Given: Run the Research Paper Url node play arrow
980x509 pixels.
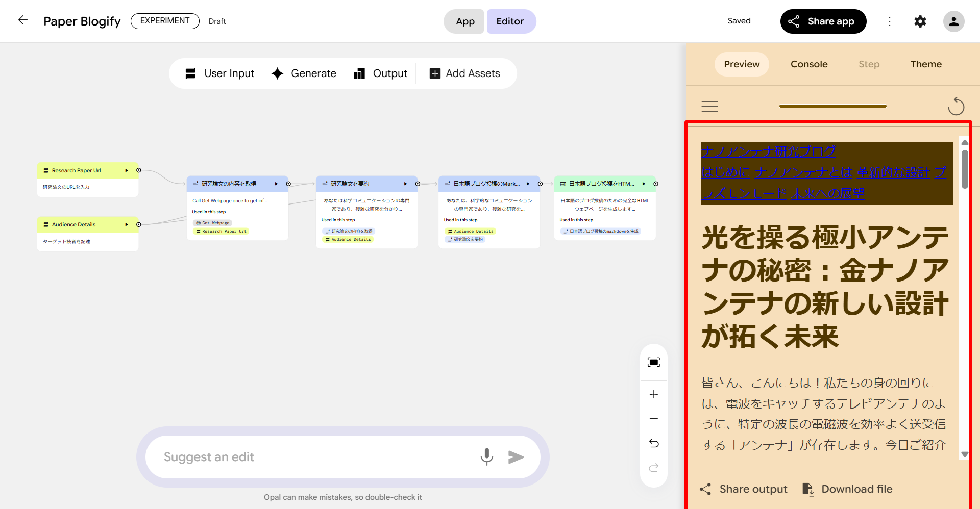Looking at the screenshot, I should pos(127,170).
